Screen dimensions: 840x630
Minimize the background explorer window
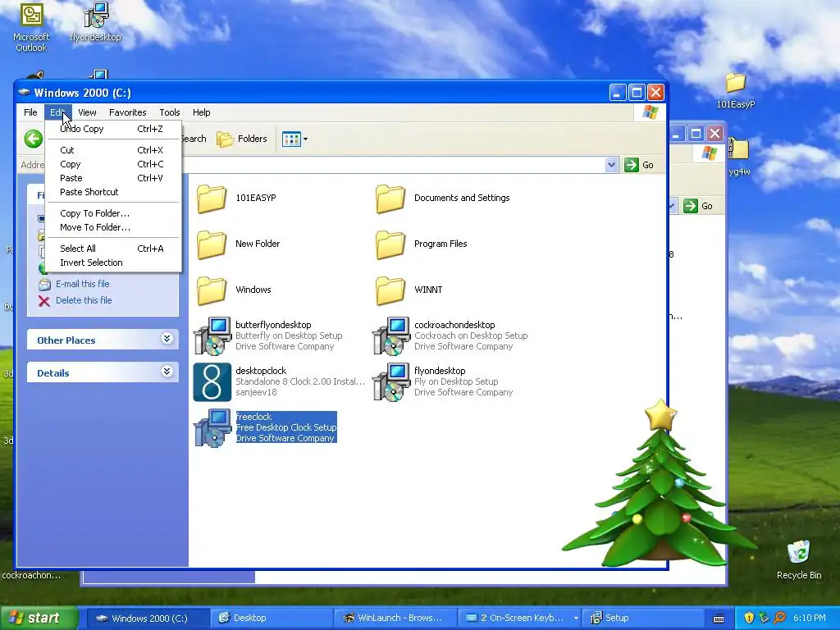[x=677, y=134]
